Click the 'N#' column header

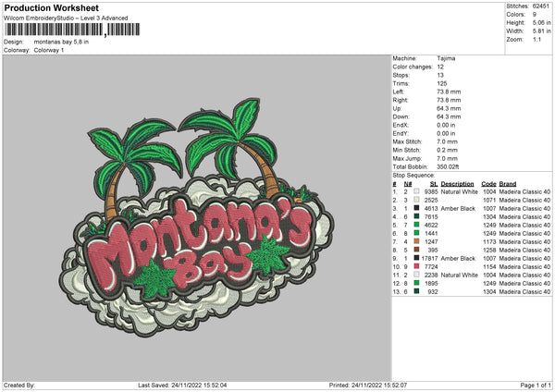(408, 184)
